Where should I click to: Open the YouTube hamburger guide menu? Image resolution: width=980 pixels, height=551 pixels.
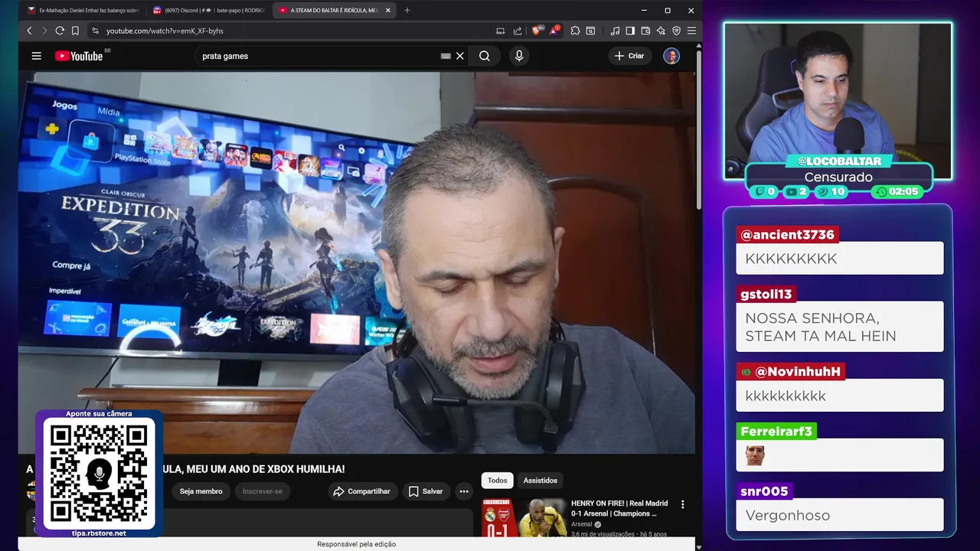coord(36,56)
